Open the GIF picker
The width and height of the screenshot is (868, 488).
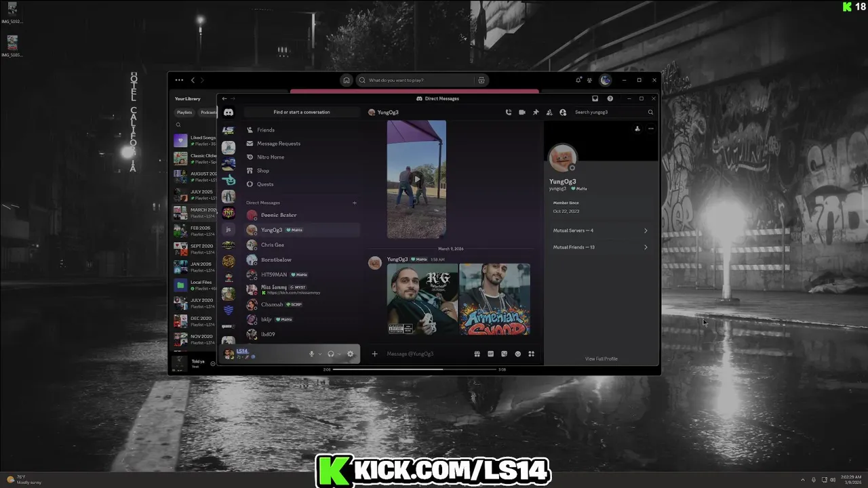[491, 354]
